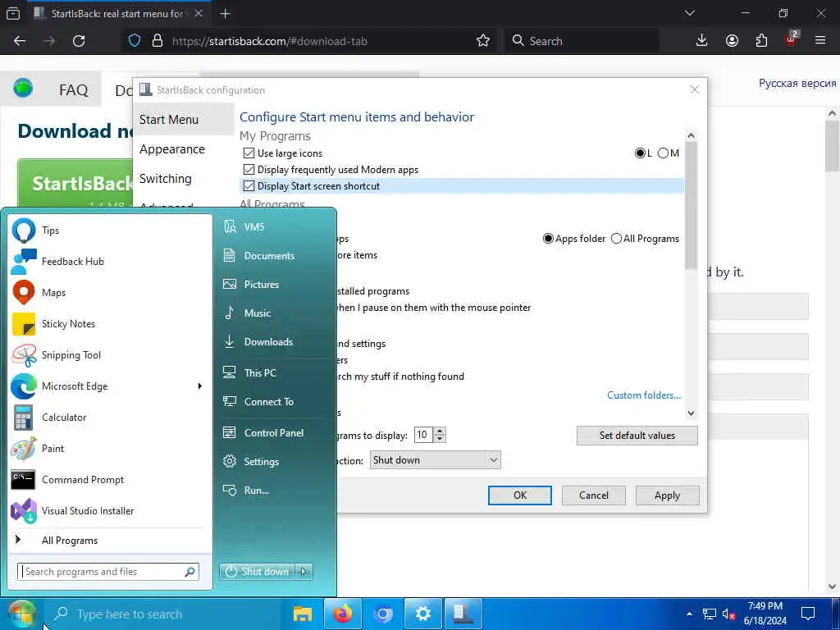Open Firefox downloads panel icon
The image size is (840, 630).
pos(702,41)
